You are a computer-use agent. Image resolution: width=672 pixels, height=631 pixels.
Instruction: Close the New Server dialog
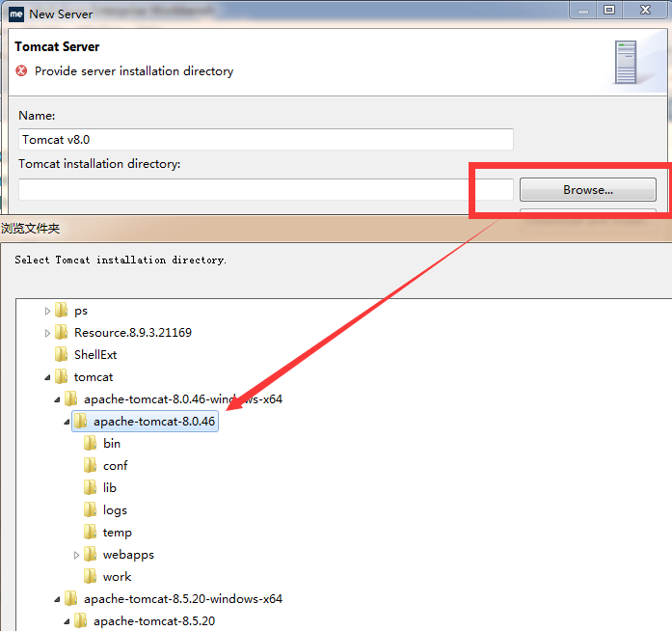click(645, 10)
